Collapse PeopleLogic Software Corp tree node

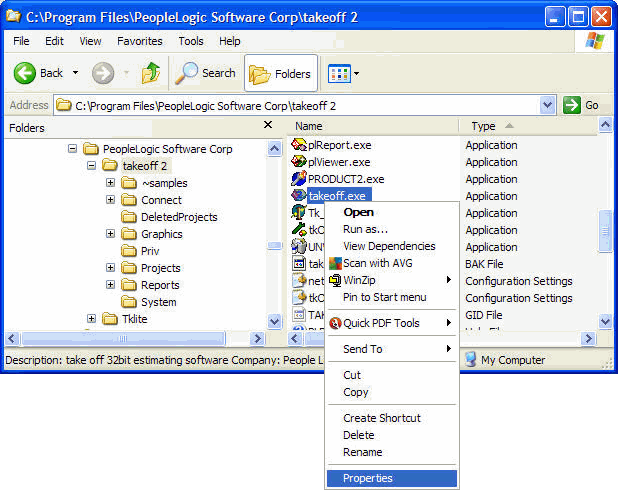coord(73,149)
